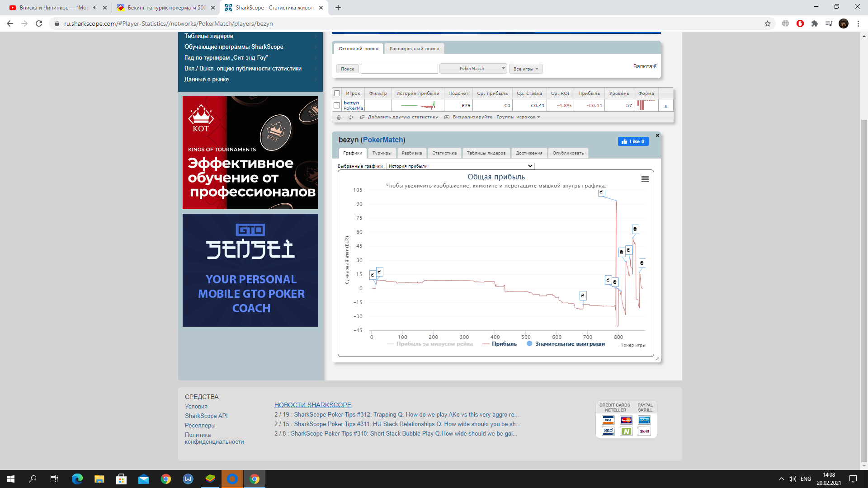The height and width of the screenshot is (488, 868).
Task: Open the Chrome three-dot menu
Action: pyautogui.click(x=858, y=23)
